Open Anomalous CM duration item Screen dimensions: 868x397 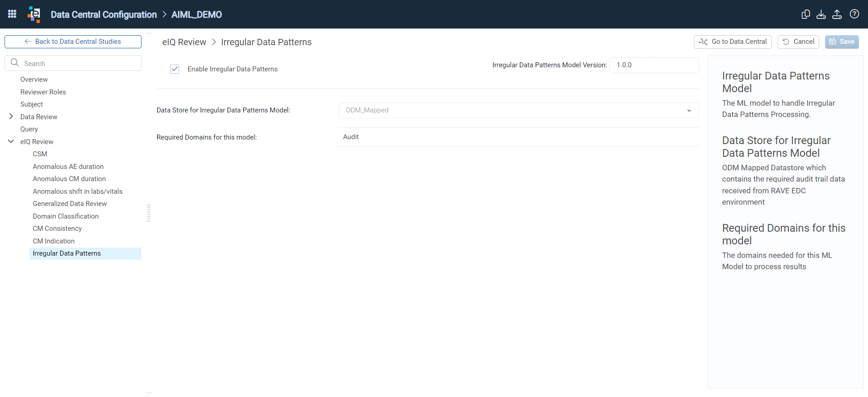click(69, 179)
